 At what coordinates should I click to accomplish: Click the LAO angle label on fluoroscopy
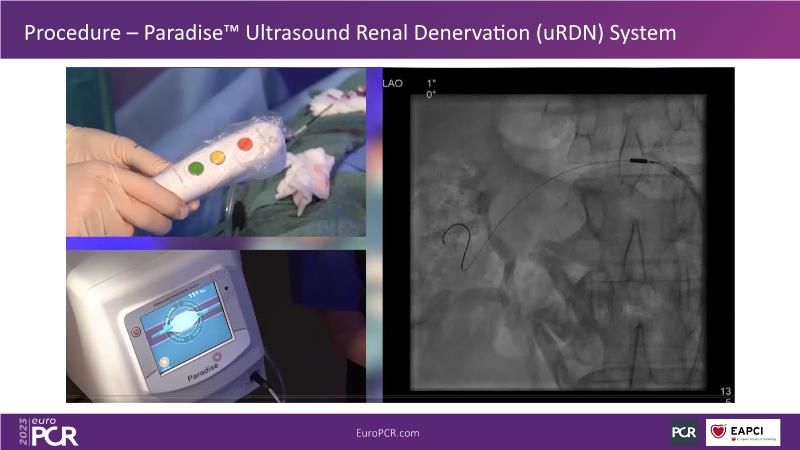point(392,84)
